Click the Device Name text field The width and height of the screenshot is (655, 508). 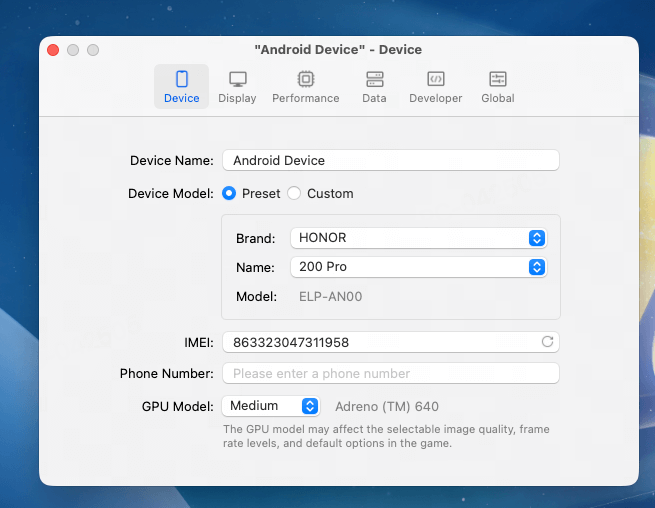pos(390,160)
